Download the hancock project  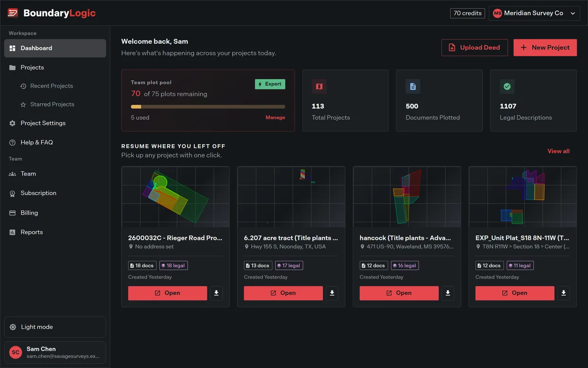448,293
